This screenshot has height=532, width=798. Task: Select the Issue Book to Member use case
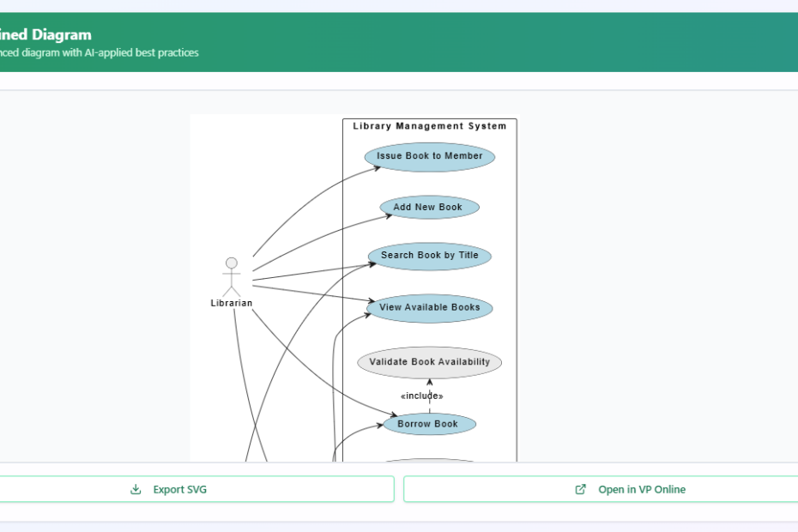[429, 156]
